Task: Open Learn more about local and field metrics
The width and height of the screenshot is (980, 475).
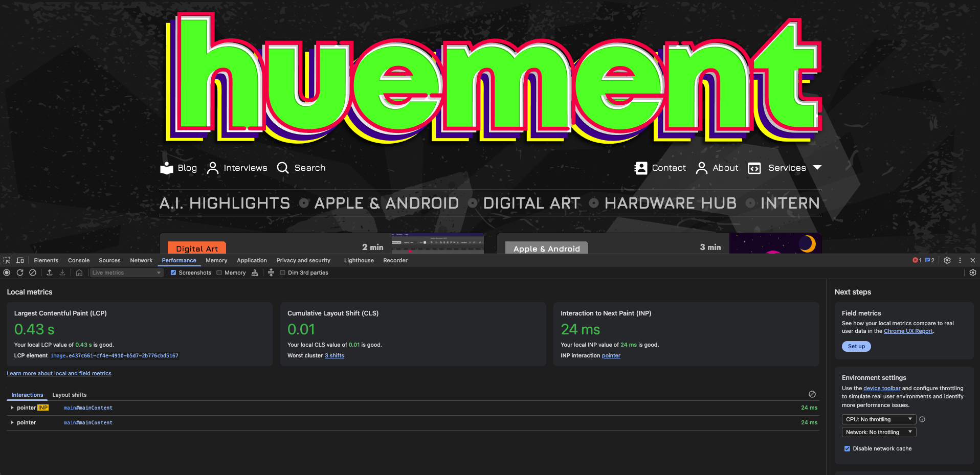Action: [59, 373]
